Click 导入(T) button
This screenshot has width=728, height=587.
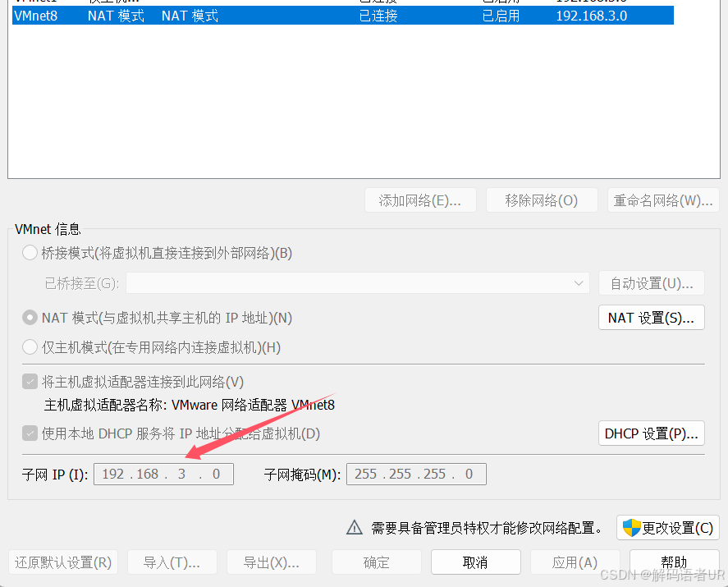172,562
